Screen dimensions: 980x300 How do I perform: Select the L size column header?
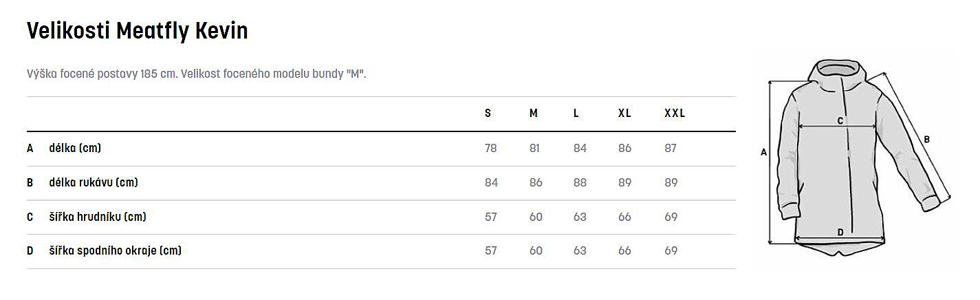pos(576,114)
